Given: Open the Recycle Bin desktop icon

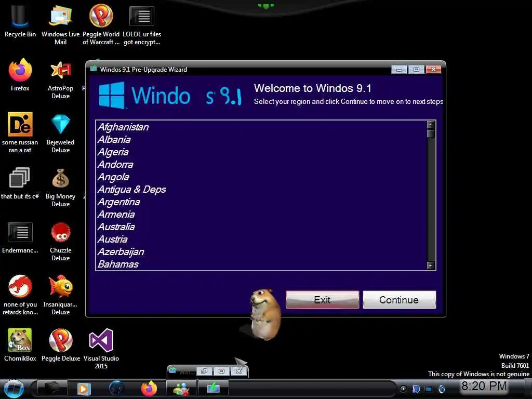Looking at the screenshot, I should point(20,20).
